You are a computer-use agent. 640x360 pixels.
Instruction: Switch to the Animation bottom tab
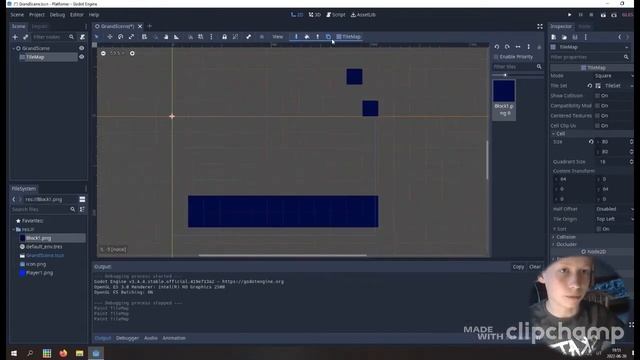(174, 338)
